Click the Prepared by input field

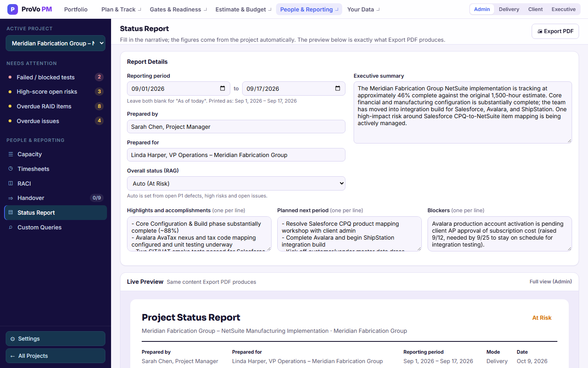[236, 127]
